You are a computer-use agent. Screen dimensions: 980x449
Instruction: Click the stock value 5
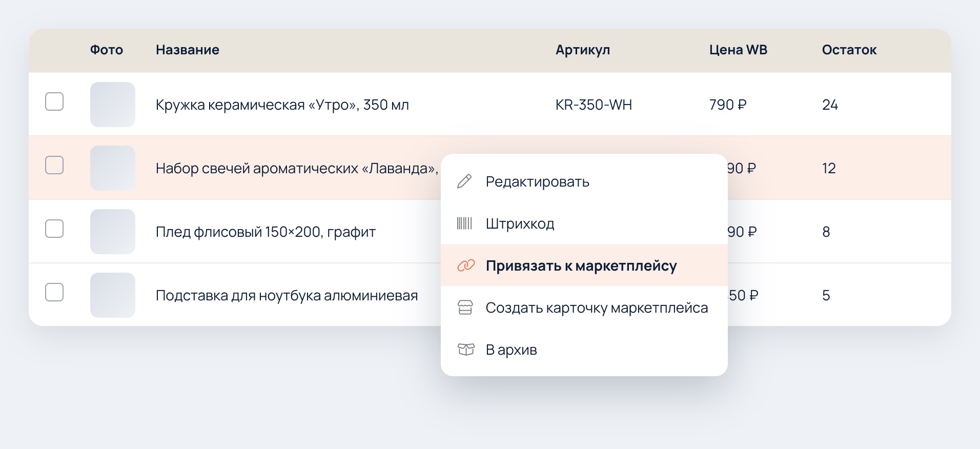826,296
